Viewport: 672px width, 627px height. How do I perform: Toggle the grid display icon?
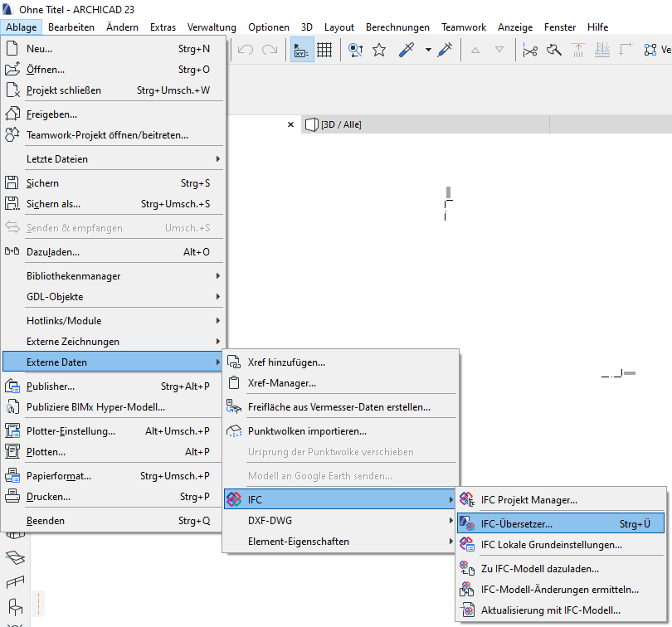(x=324, y=50)
